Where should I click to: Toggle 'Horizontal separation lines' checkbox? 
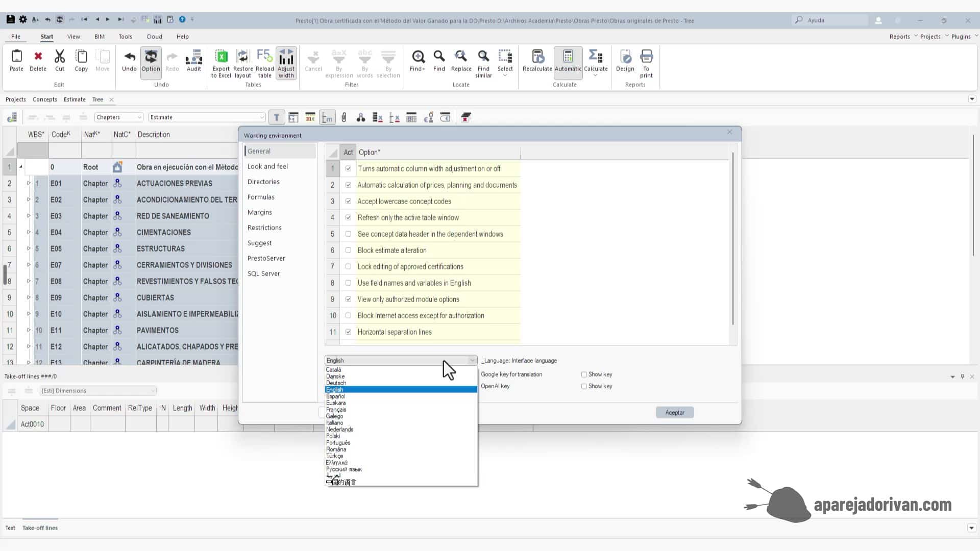(x=348, y=332)
